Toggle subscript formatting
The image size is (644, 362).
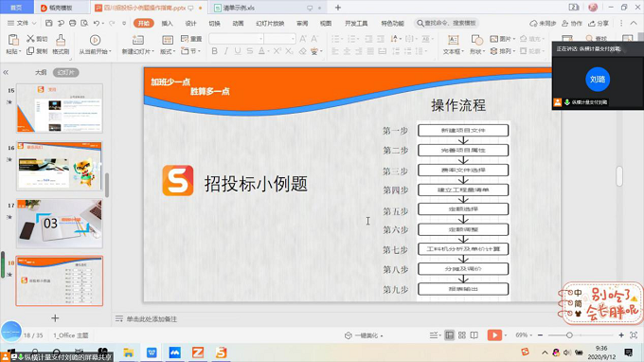point(289,51)
